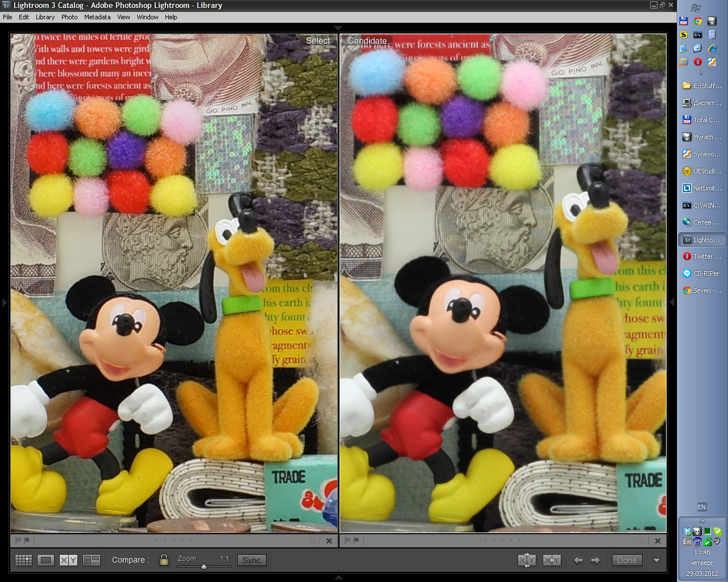Switch to the UEStudio taskbar window
This screenshot has width=728, height=582.
(x=702, y=171)
